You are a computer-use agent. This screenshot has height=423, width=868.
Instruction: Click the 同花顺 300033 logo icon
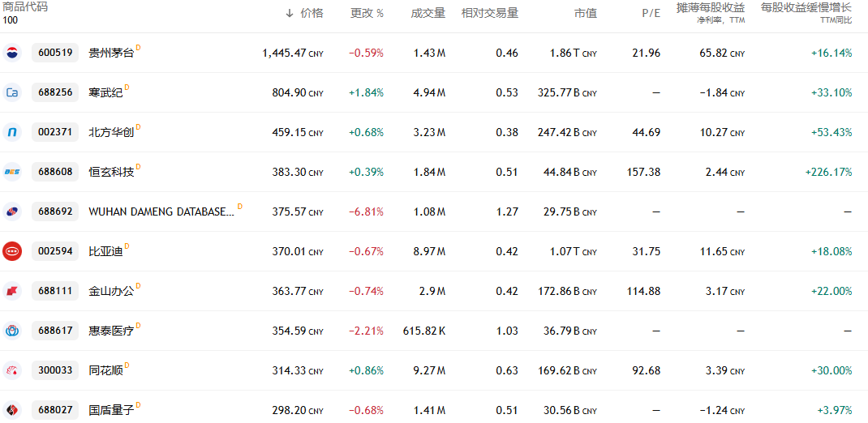point(11,370)
